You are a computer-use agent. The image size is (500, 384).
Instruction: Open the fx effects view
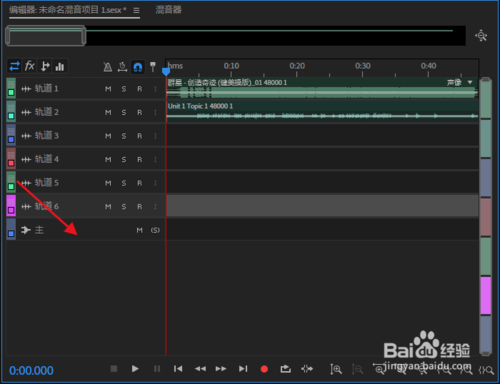29,66
